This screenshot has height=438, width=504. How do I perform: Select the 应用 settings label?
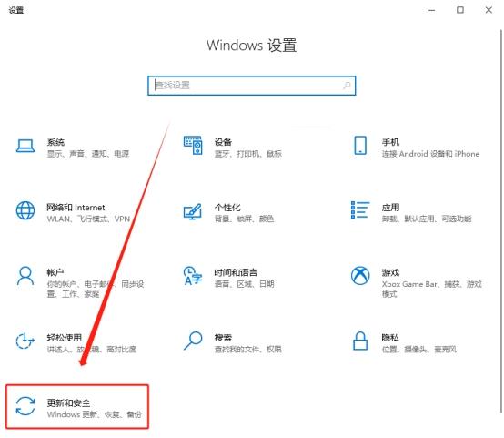[x=390, y=208]
